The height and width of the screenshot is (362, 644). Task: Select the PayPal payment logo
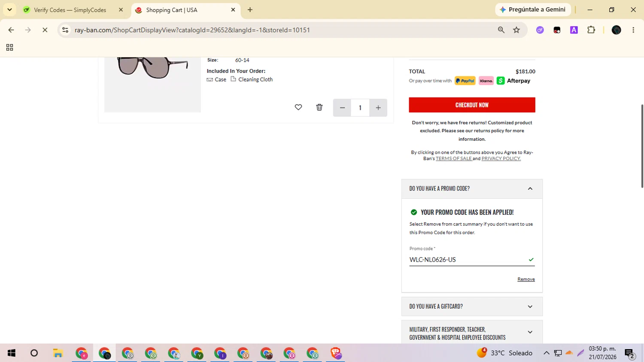tap(465, 81)
